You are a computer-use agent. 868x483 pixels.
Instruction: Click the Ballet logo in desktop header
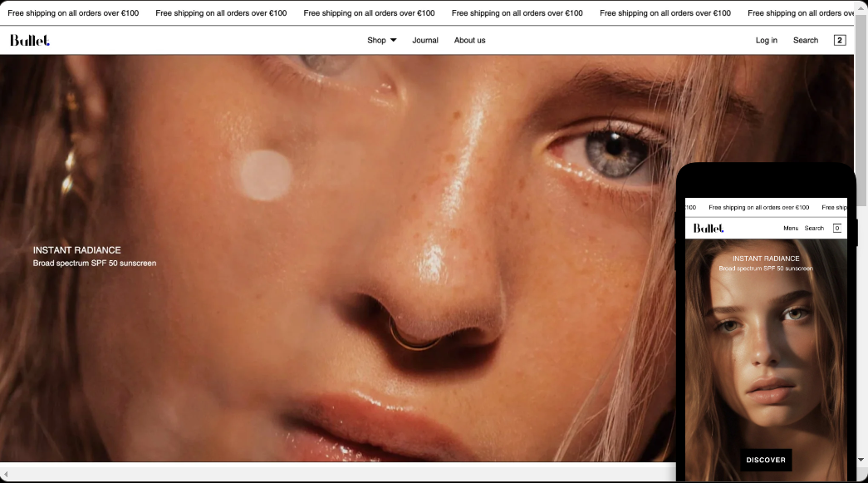pyautogui.click(x=30, y=40)
